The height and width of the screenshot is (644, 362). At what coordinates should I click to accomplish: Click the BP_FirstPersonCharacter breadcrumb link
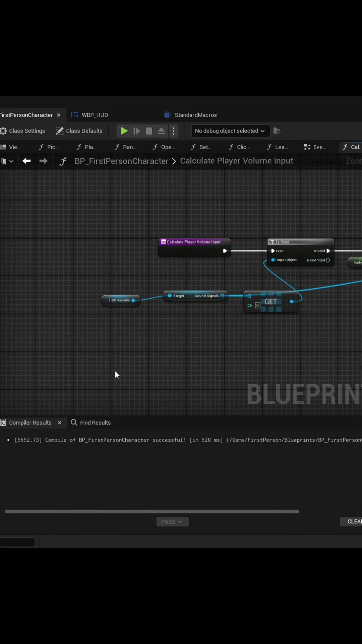pos(121,161)
